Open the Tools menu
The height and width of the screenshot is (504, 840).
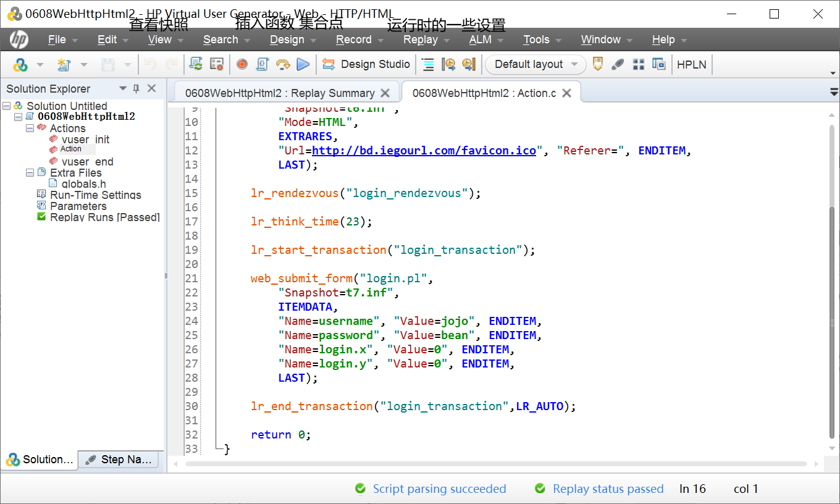coord(542,40)
